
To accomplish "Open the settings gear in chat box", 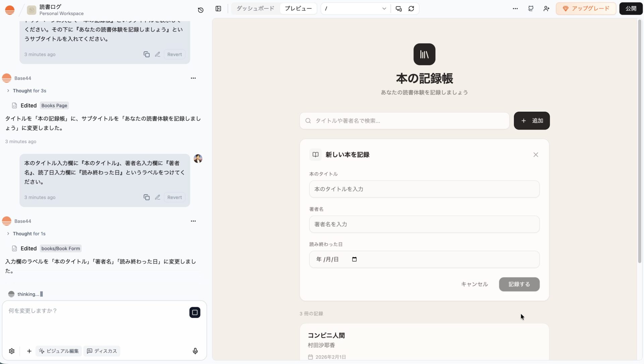I will point(12,351).
